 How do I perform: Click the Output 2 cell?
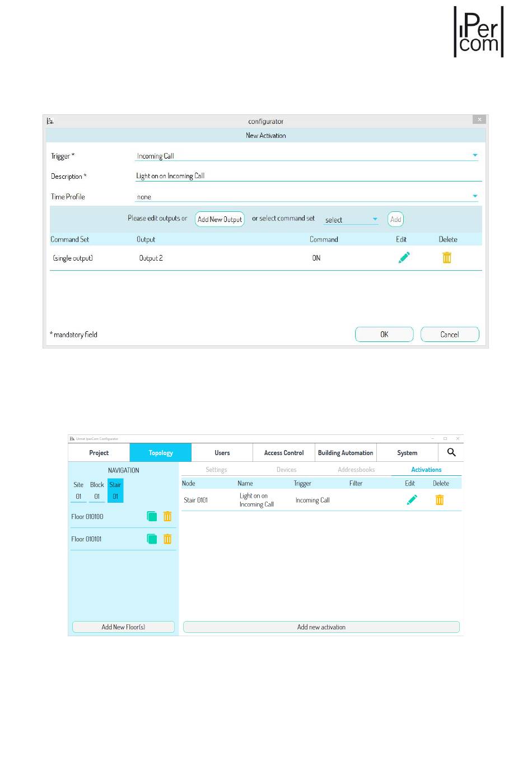[x=151, y=258]
